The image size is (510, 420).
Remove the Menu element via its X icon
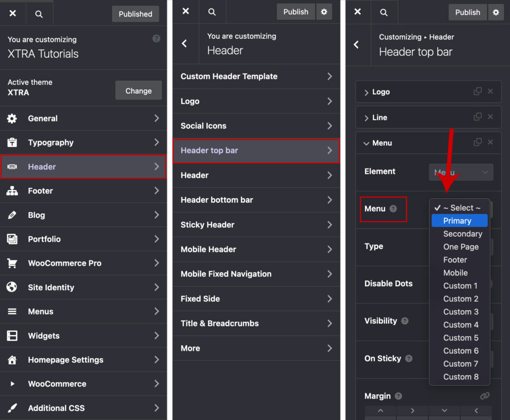click(490, 143)
